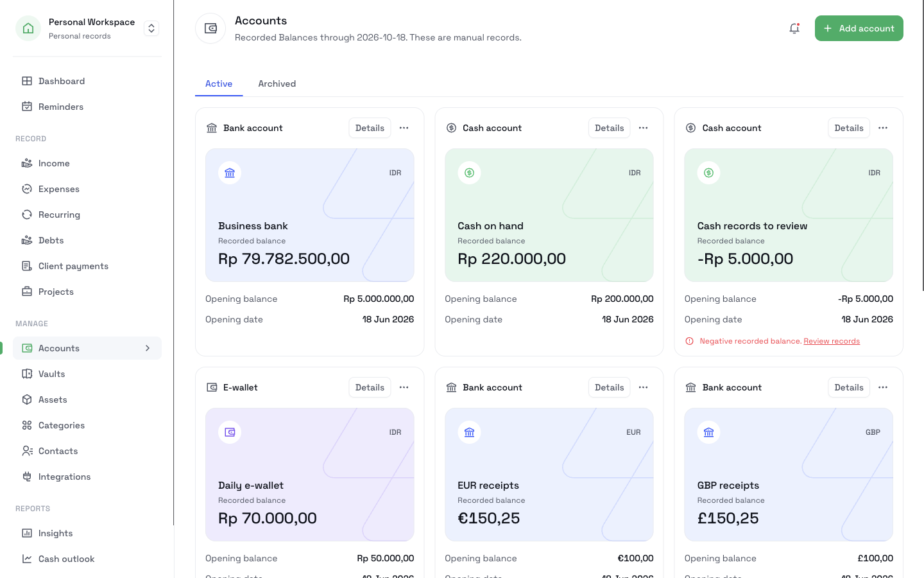Click the Integrations plug icon

[27, 477]
